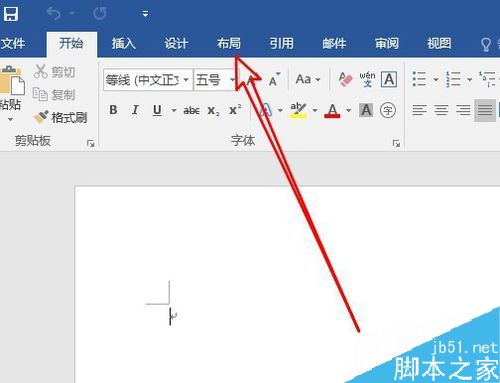This screenshot has height=383, width=500.
Task: Open text effects dropdown arrow
Action: coord(280,110)
